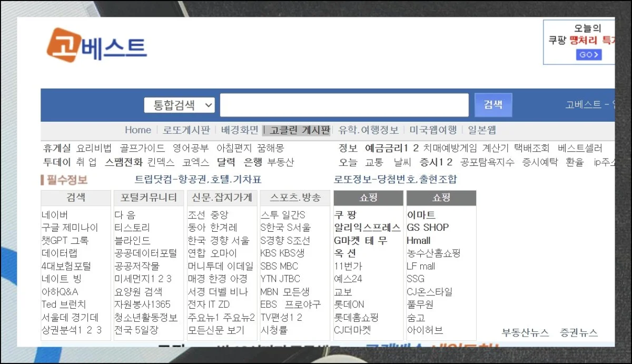Click the 알리익스프레스 shopping link
Screen dimensions: 632x364
(367, 228)
